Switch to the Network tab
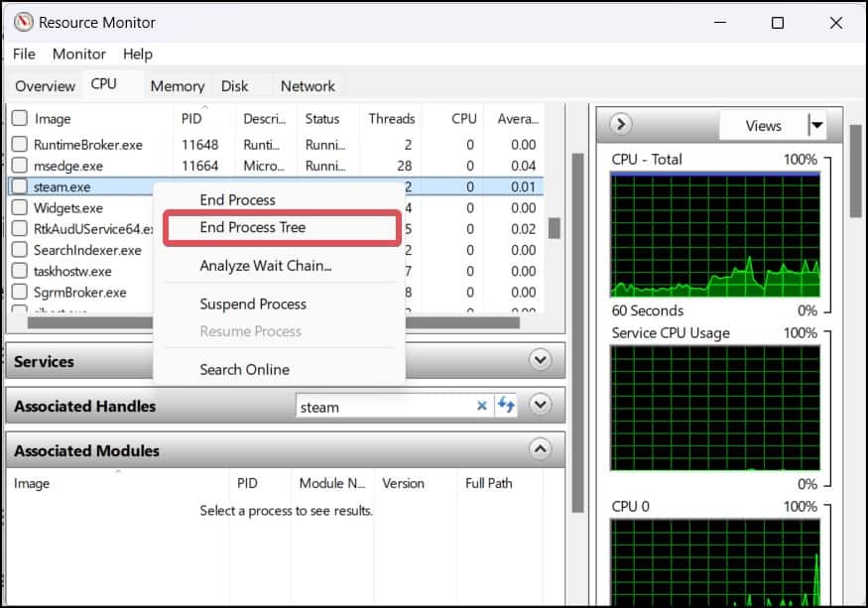Screen dimensions: 868x608 [x=308, y=86]
